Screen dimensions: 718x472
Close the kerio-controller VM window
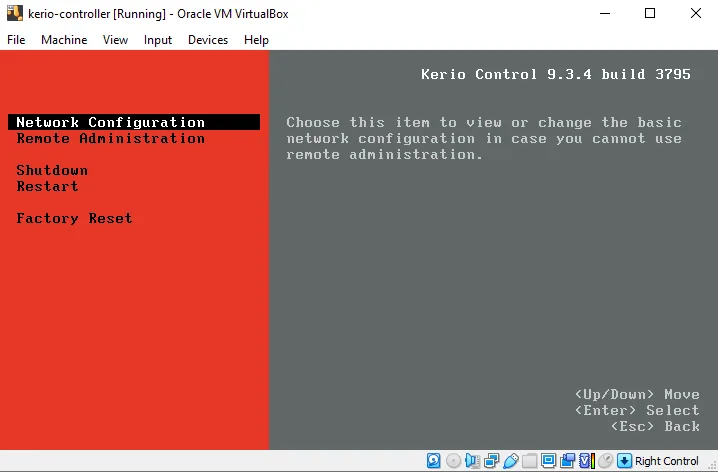click(696, 13)
